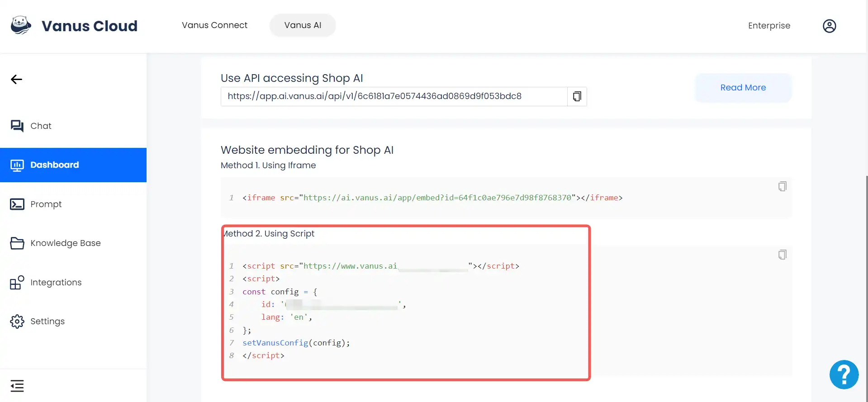This screenshot has width=868, height=402.
Task: Click the setVanusConfig(config); line
Action: tap(296, 343)
